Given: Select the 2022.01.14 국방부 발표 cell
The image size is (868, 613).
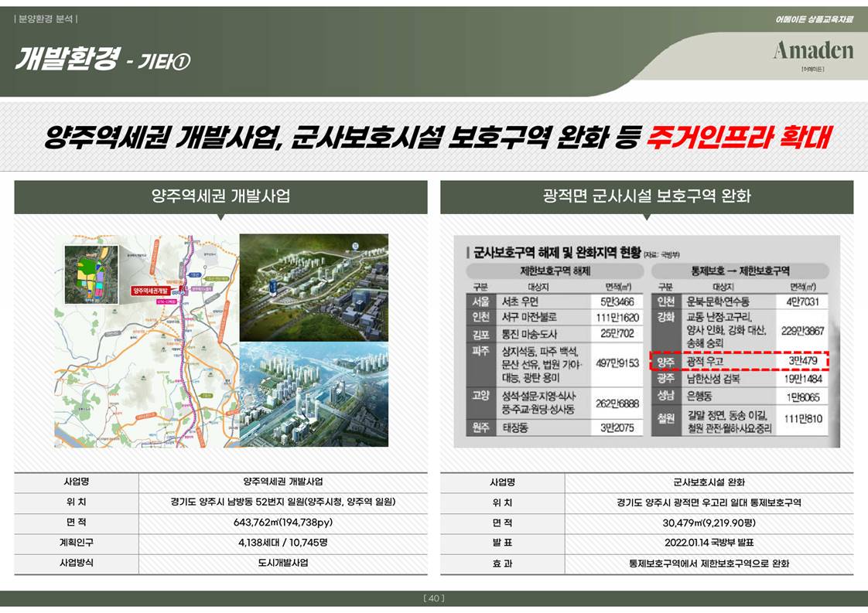Looking at the screenshot, I should 709,543.
